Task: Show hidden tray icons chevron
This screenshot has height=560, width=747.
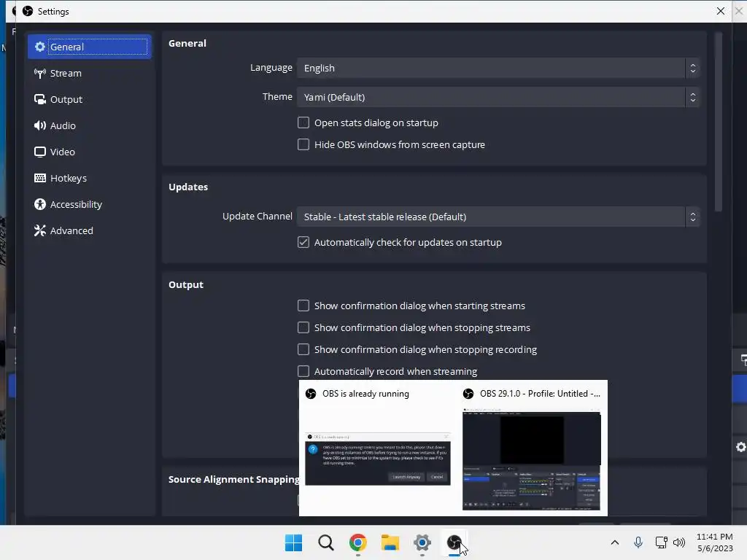Action: (614, 542)
